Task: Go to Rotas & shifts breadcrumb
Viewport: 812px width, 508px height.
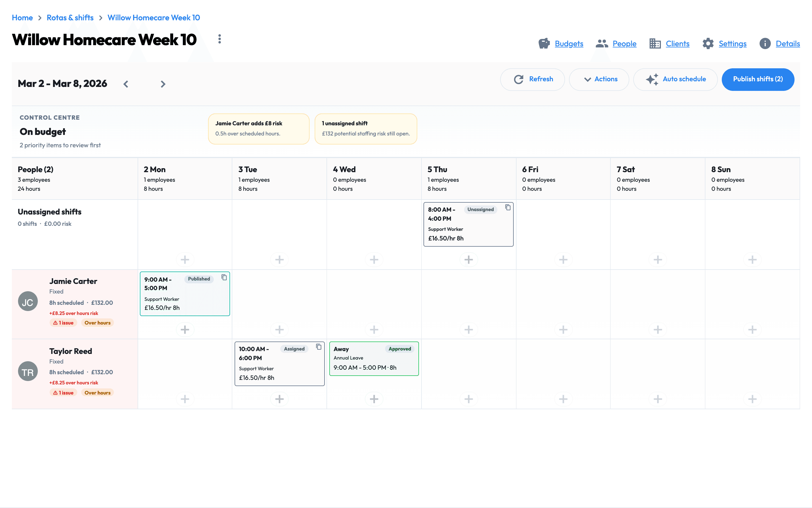Action: tap(70, 18)
